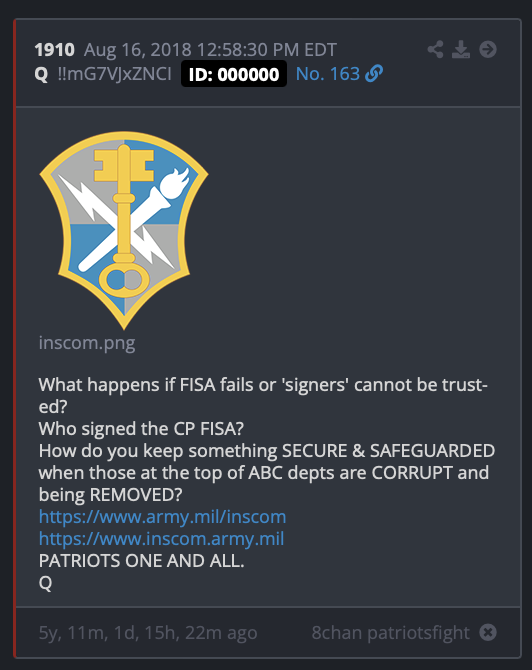Select post number 1910
The height and width of the screenshot is (670, 532).
(55, 50)
